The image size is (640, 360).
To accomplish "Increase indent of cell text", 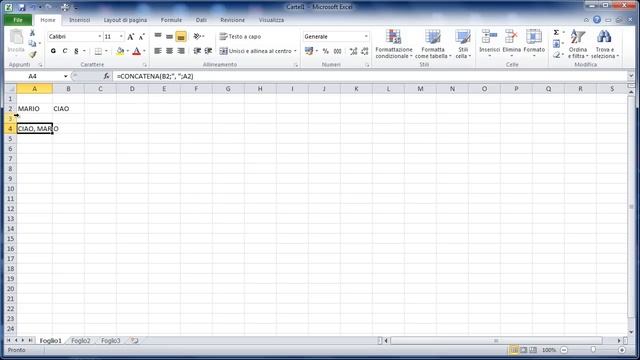I will (x=208, y=51).
